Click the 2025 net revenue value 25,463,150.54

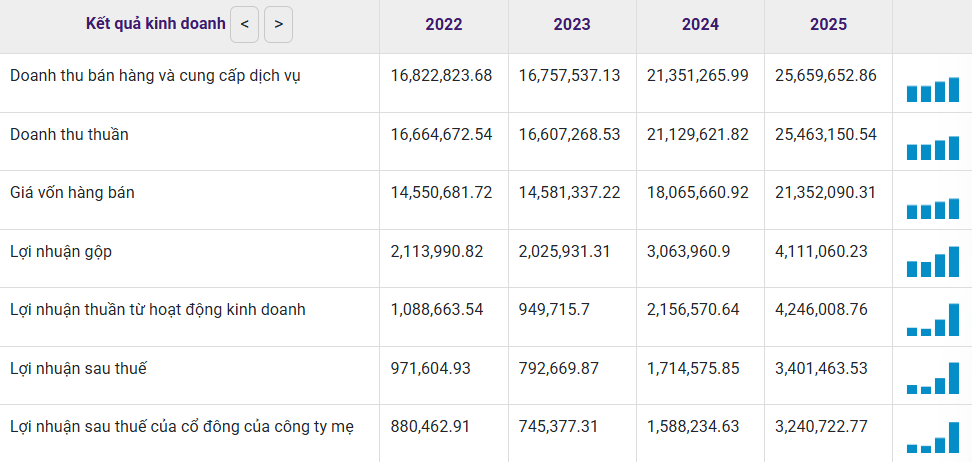pyautogui.click(x=825, y=134)
